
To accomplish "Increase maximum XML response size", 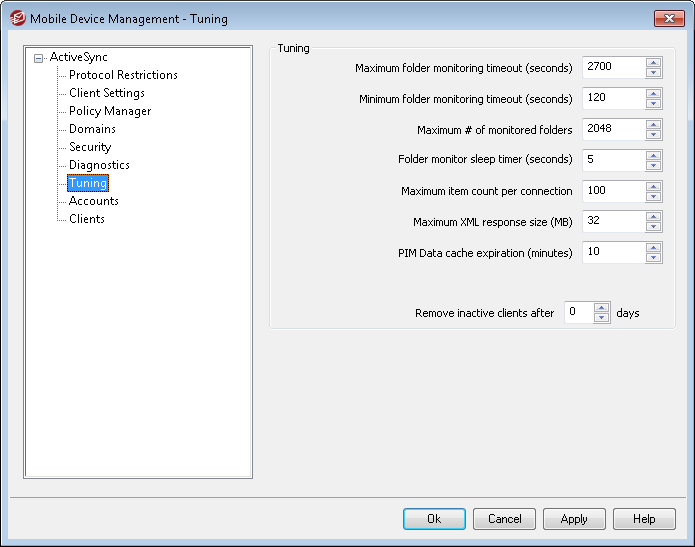I will click(653, 216).
